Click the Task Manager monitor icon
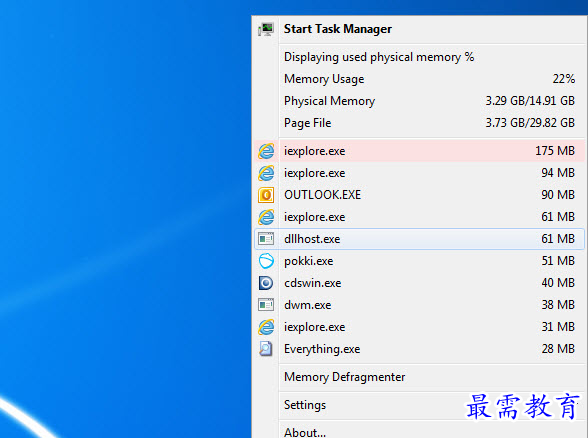Screen dimensions: 588x438 point(266,29)
